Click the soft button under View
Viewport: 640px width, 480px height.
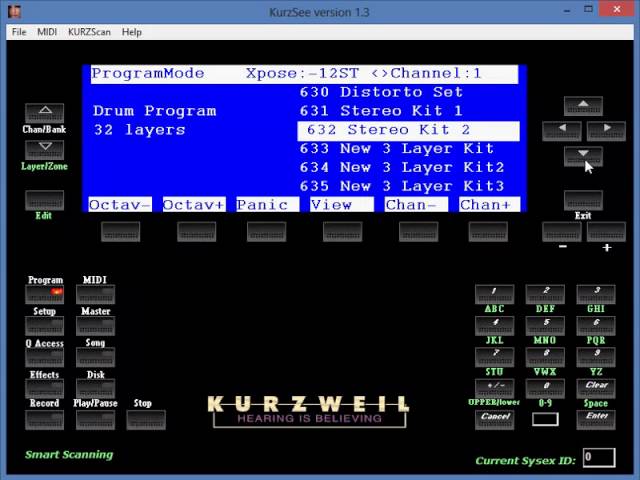(x=342, y=231)
